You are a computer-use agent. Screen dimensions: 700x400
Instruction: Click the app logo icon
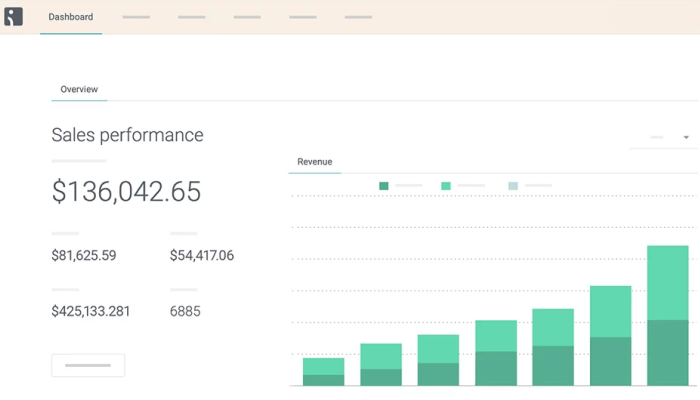(x=13, y=17)
